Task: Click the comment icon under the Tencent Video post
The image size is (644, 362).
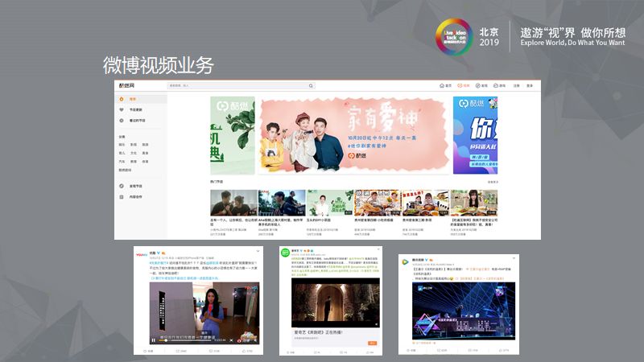Action: click(x=470, y=350)
